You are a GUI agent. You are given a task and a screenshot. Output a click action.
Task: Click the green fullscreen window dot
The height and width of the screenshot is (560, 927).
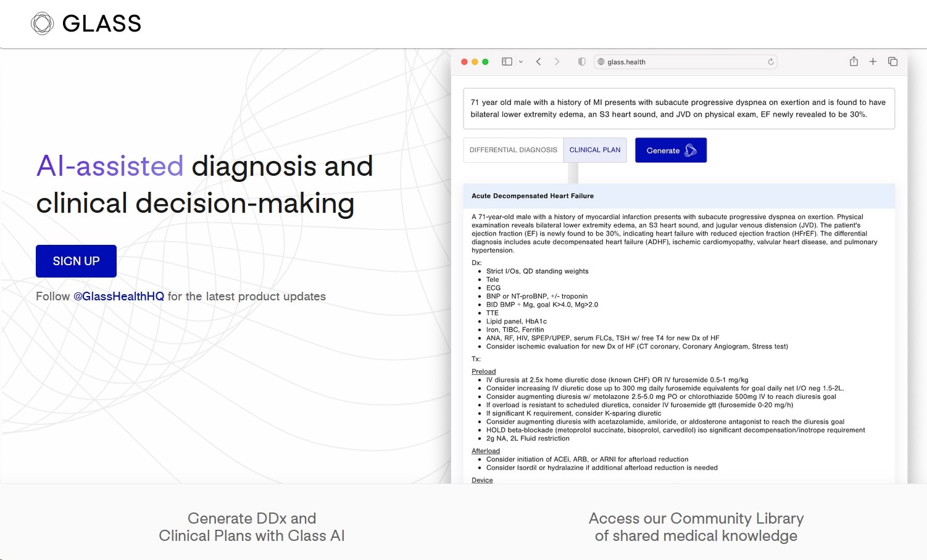click(485, 62)
